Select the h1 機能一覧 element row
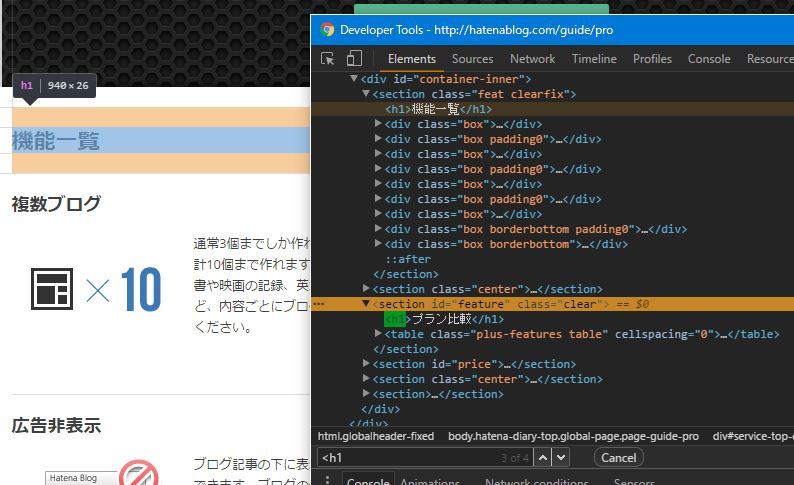This screenshot has height=485, width=794. (552, 109)
